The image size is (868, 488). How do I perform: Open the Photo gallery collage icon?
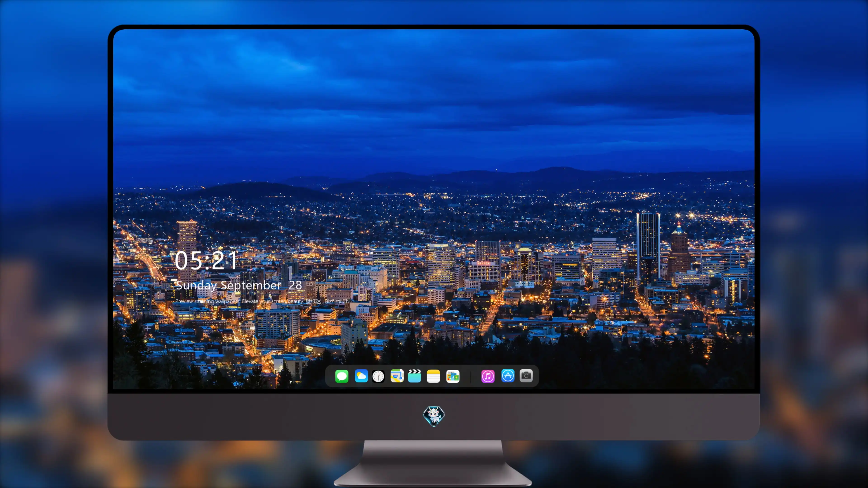[x=453, y=376]
